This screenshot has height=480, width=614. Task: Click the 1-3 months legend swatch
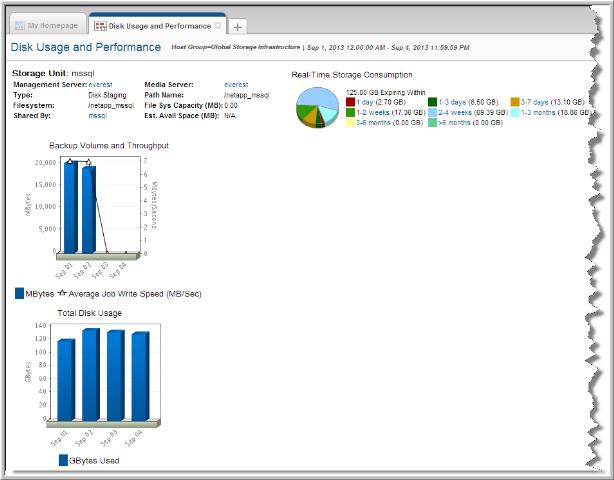click(x=514, y=112)
